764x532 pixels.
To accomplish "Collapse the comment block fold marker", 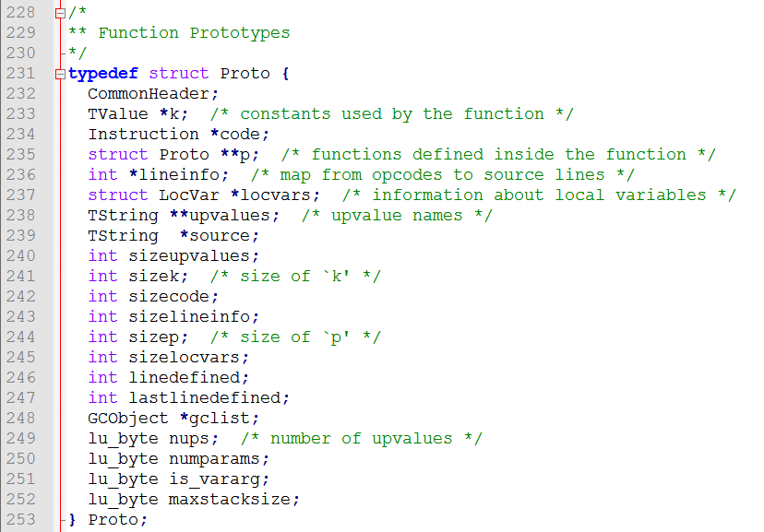I will 60,14.
